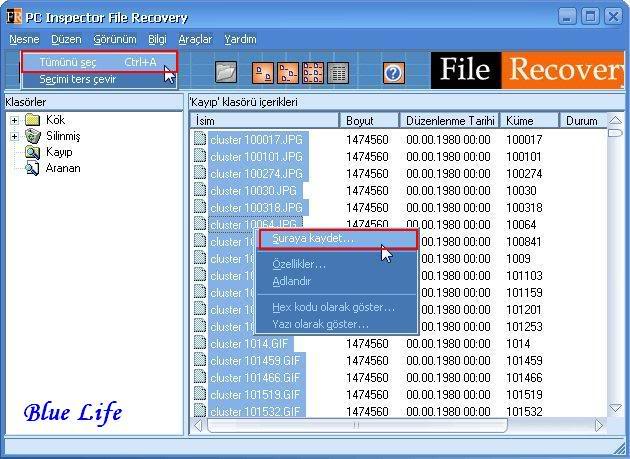Screen dimensions: 630x459
Task: Select file name cluster 100017.JPG
Action: click(x=256, y=139)
